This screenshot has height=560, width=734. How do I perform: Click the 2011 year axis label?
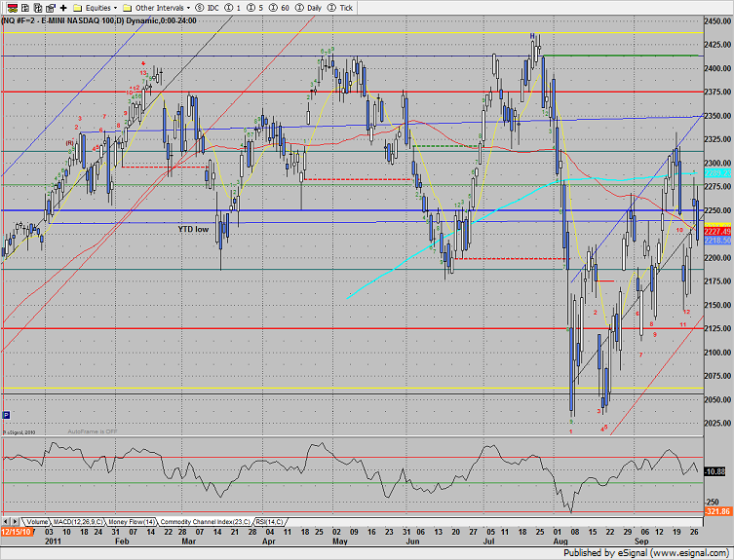pyautogui.click(x=53, y=541)
